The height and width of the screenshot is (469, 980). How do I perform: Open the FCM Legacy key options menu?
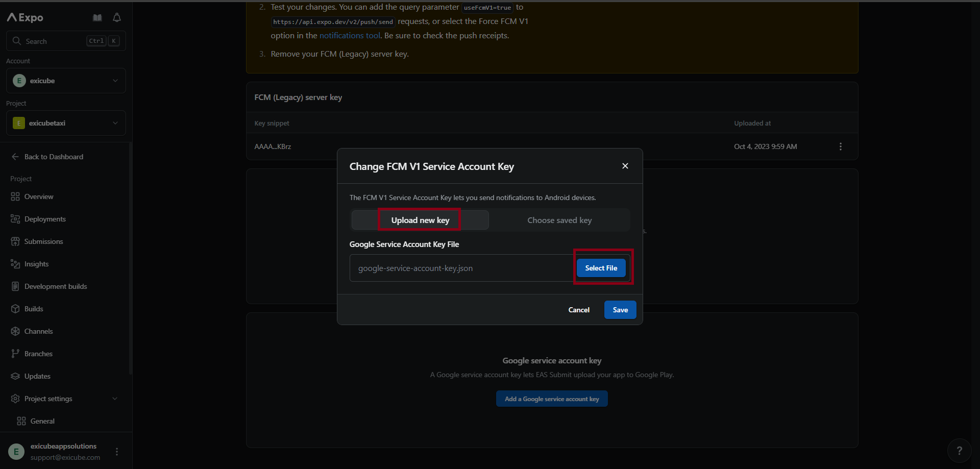[x=840, y=146]
